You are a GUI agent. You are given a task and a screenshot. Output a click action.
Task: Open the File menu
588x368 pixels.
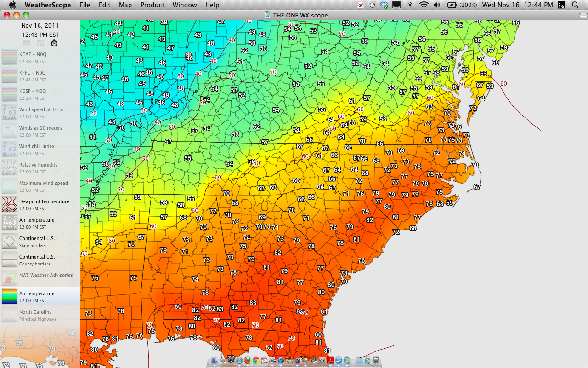coord(85,5)
